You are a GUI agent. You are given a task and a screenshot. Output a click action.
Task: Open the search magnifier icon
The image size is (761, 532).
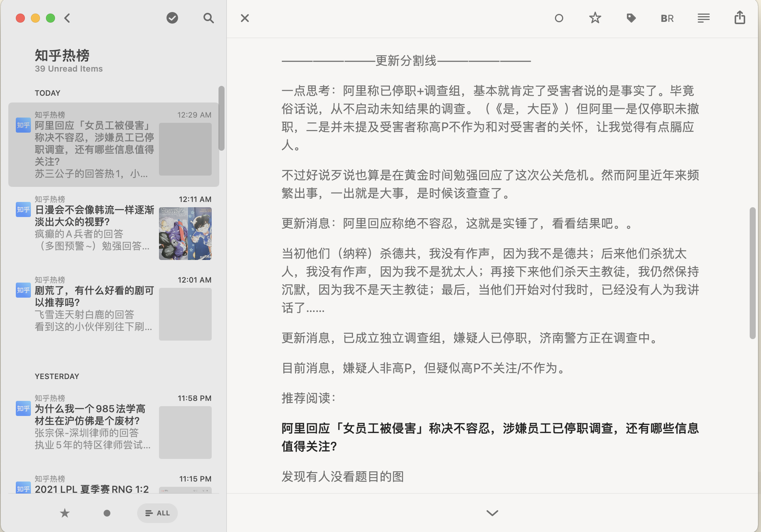[208, 18]
